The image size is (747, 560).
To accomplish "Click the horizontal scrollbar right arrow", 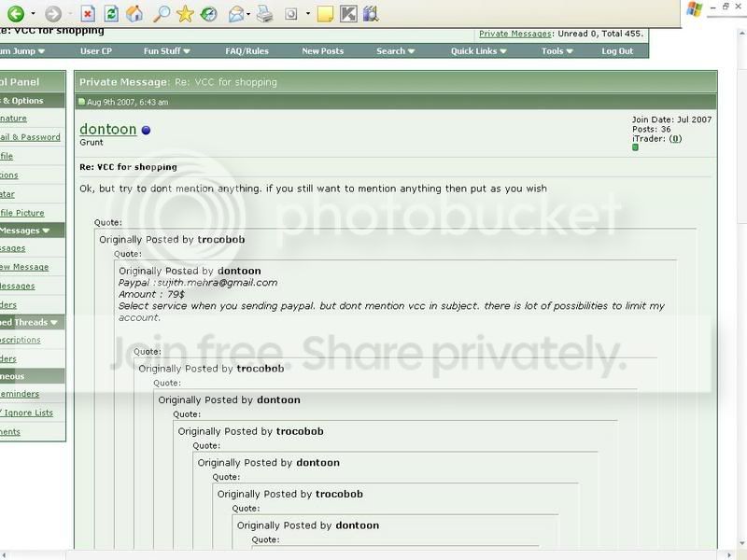I will 729,555.
